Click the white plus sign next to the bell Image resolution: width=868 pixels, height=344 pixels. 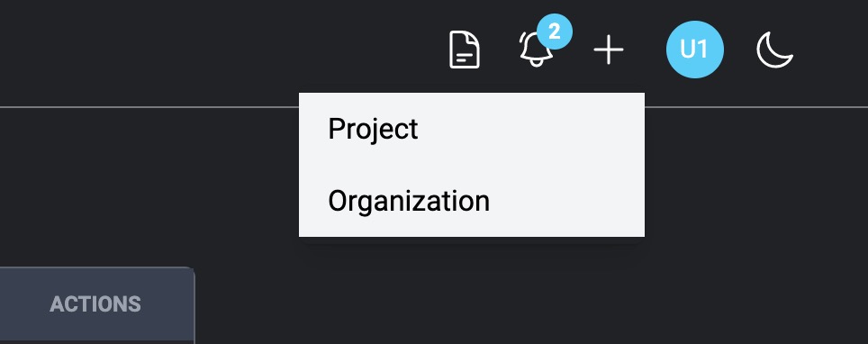click(x=609, y=50)
